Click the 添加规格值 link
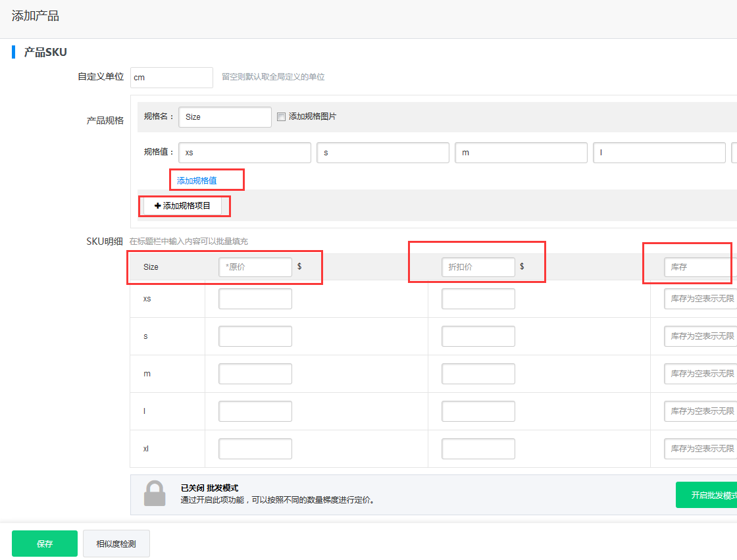This screenshot has width=737, height=560. click(x=197, y=180)
